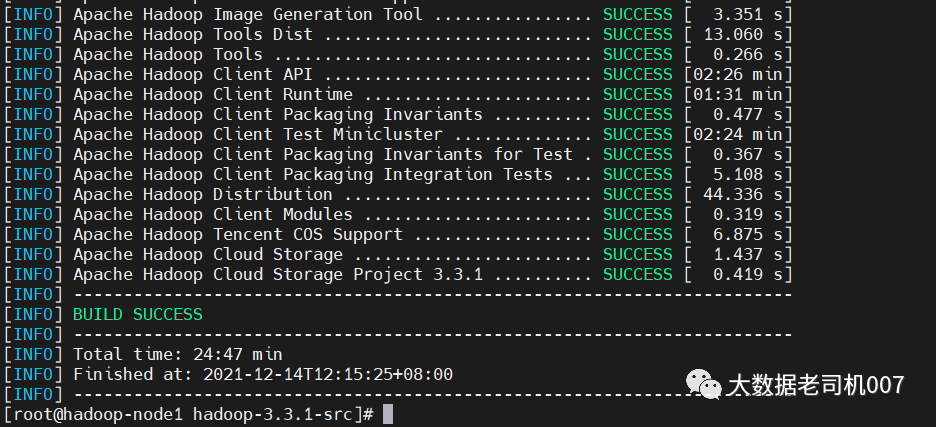Click the Apache Hadoop Tencent COS Support line
Image resolution: width=936 pixels, height=427 pixels.
tap(237, 234)
